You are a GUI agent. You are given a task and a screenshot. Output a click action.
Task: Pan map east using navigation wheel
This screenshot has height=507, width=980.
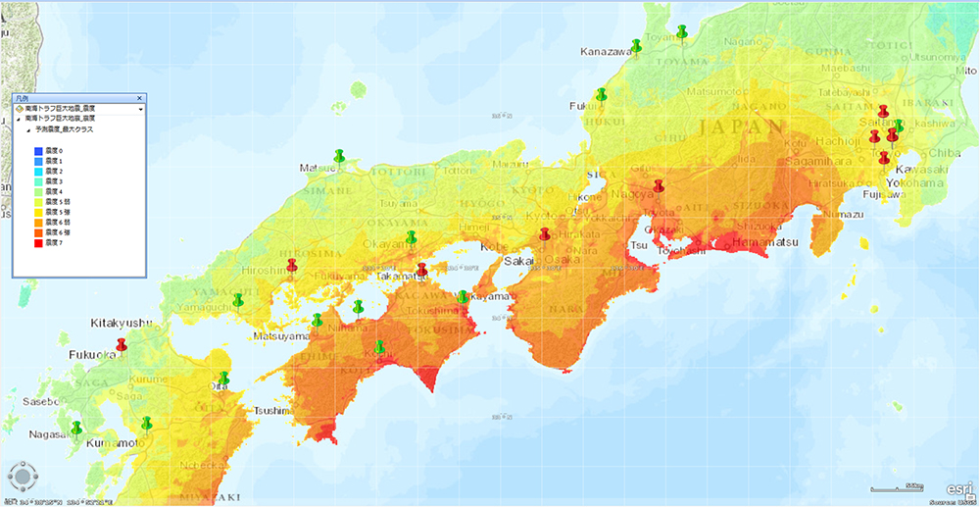click(35, 478)
